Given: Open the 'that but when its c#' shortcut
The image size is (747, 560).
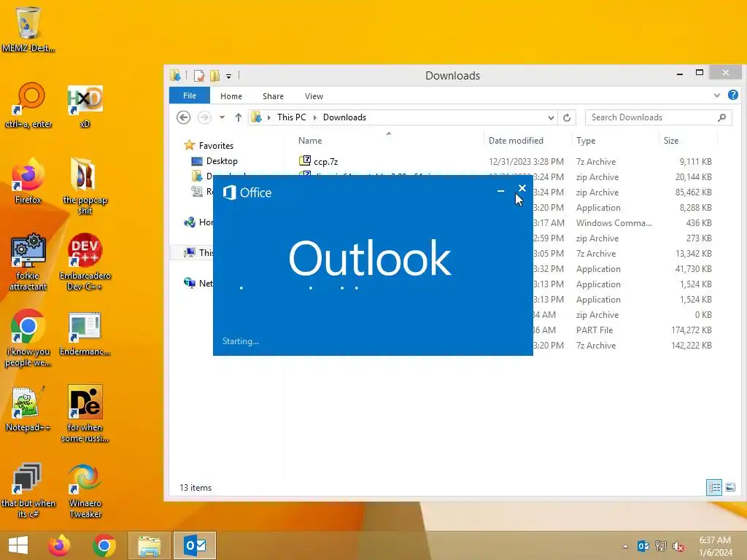Looking at the screenshot, I should click(28, 491).
